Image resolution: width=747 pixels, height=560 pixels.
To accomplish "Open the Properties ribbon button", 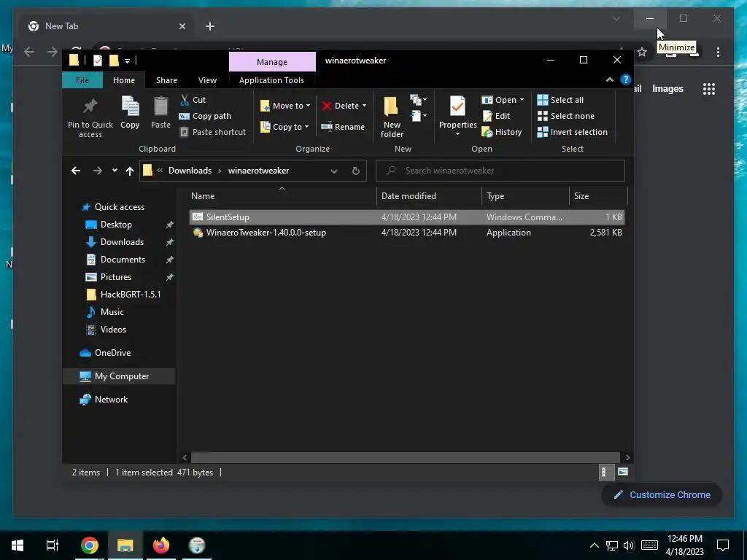I will coord(457,116).
